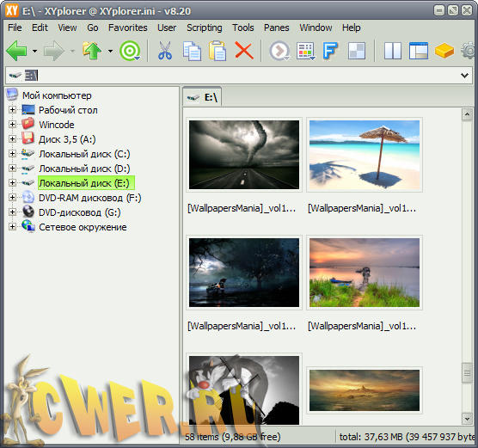The width and height of the screenshot is (478, 448).
Task: Click the Cut scissors icon
Action: tap(165, 51)
